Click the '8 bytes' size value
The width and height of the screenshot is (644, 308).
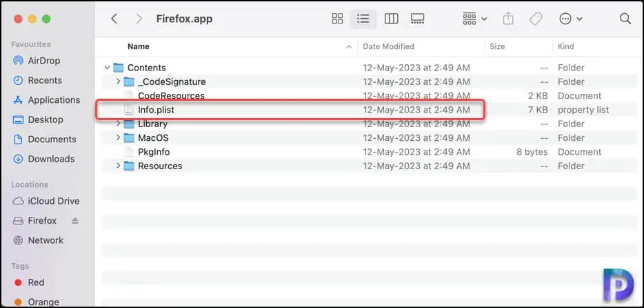pos(532,152)
